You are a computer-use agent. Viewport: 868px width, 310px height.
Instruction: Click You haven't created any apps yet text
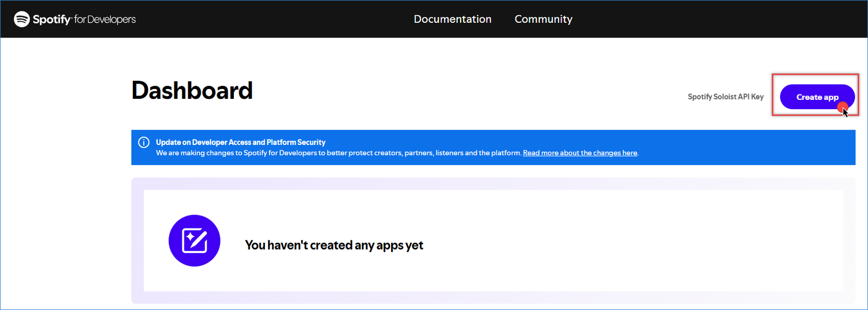(334, 245)
